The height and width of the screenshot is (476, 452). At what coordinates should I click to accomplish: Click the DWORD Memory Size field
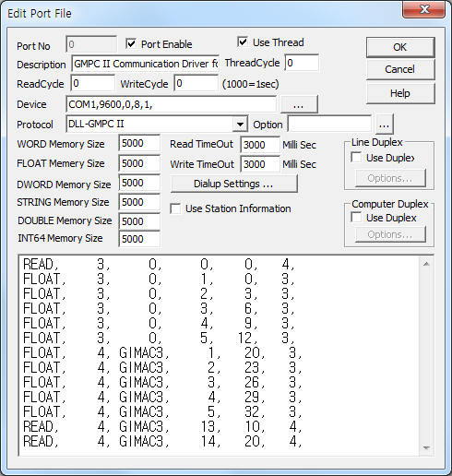coord(139,183)
